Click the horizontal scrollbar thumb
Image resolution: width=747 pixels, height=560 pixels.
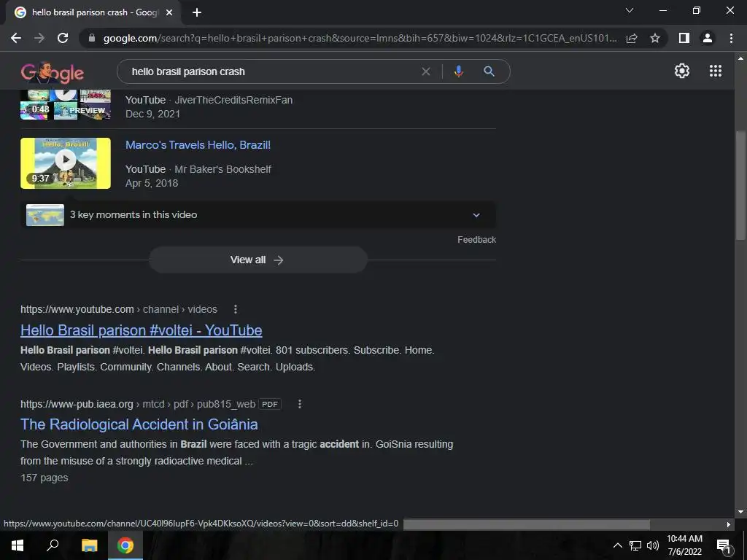point(527,524)
